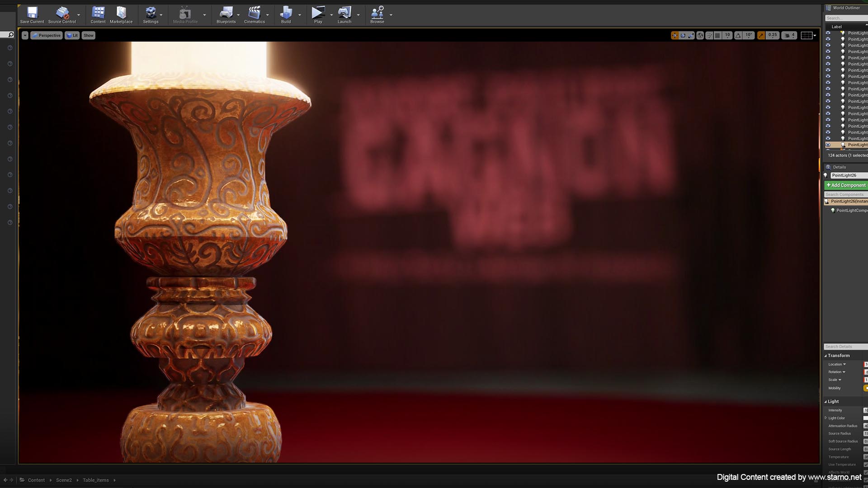
Task: Toggle the Use Temperature checkbox
Action: (865, 465)
